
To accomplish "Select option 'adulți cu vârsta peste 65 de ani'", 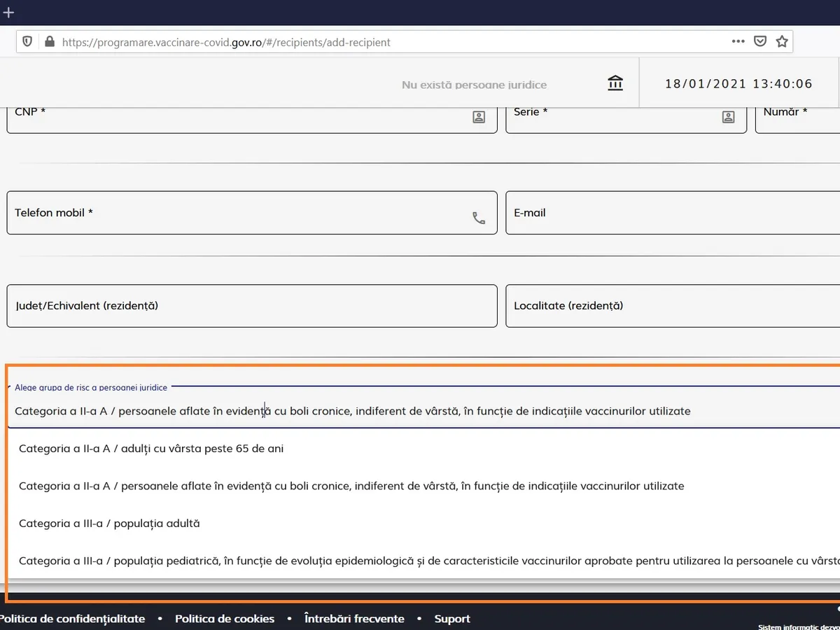I will 151,449.
